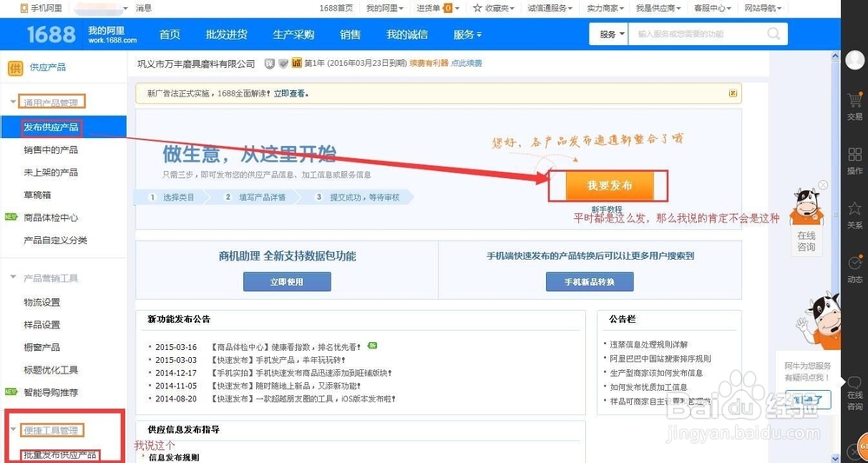Open the 新手教程 link
This screenshot has width=868, height=463.
coord(607,210)
